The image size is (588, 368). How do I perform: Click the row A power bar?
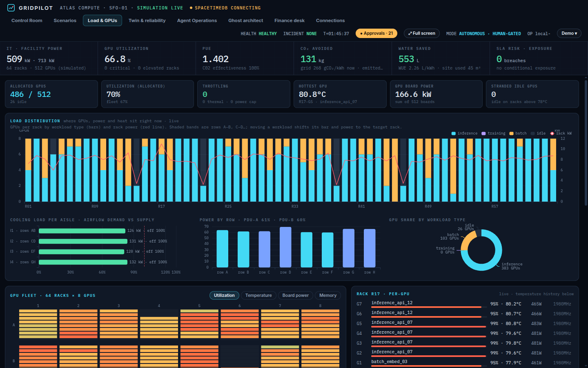tap(222, 249)
